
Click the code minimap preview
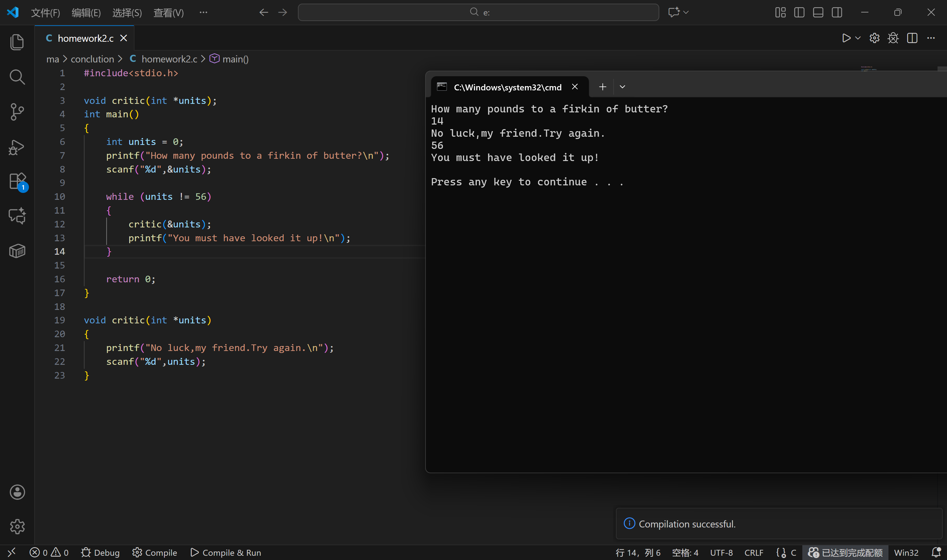click(868, 69)
